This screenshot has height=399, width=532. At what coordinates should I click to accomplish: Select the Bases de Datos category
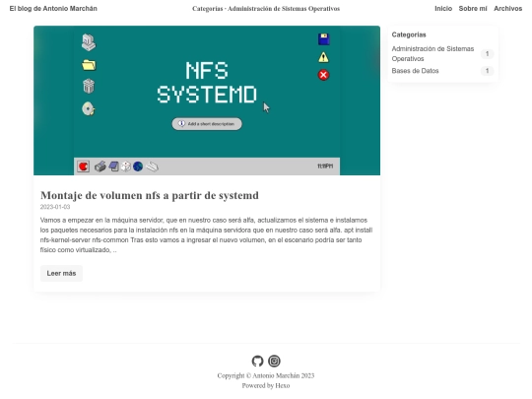tap(415, 71)
